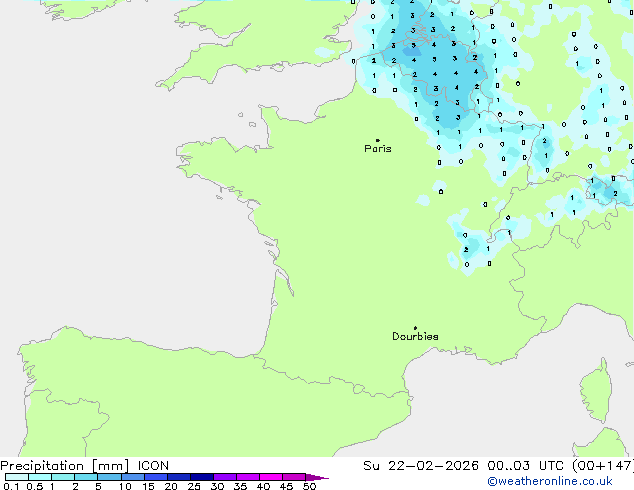
Task: Click the Dourbies location label
Action: [415, 336]
